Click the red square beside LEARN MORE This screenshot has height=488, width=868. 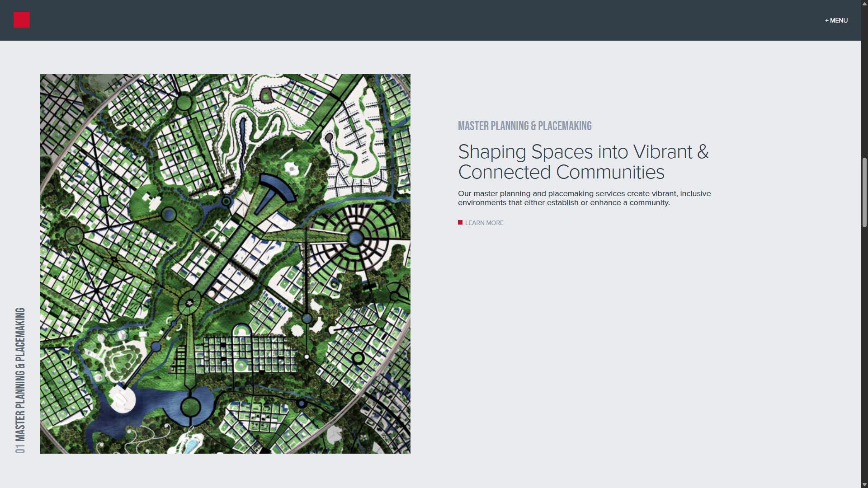tap(460, 222)
